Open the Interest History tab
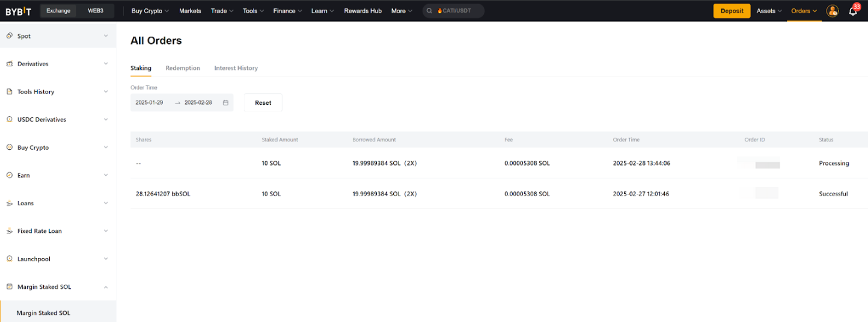 236,68
